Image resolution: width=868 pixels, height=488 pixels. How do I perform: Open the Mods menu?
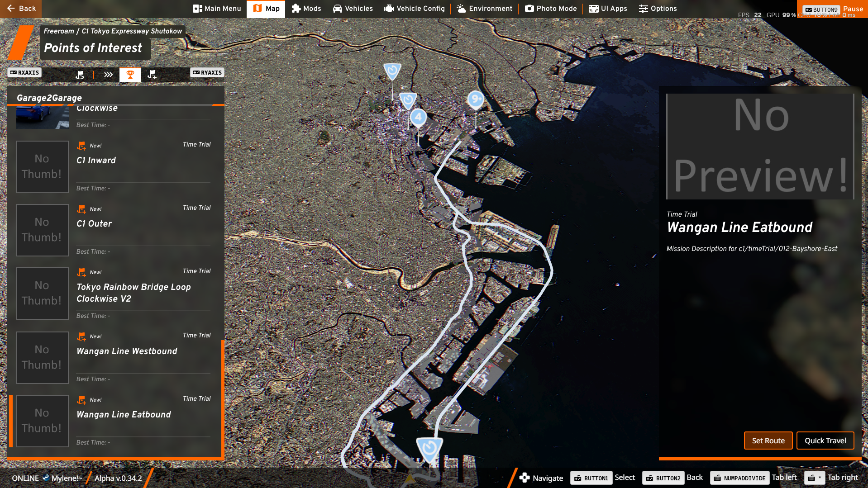pos(306,9)
